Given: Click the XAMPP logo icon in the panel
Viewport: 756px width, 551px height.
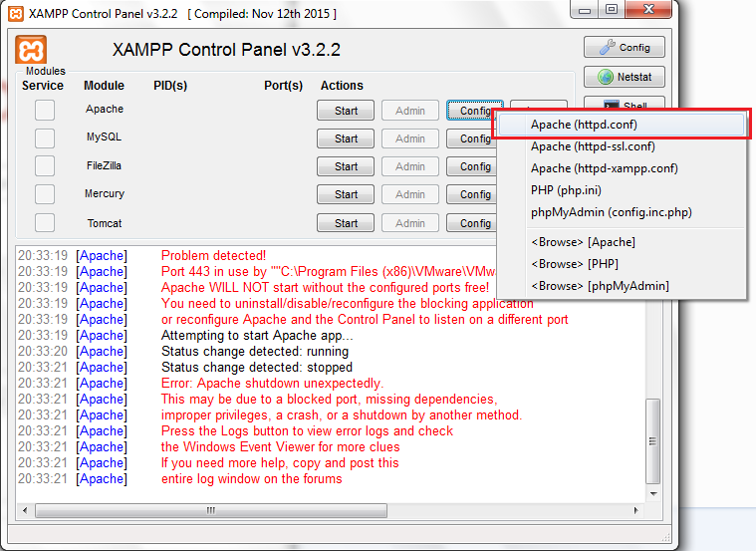Looking at the screenshot, I should pyautogui.click(x=31, y=50).
